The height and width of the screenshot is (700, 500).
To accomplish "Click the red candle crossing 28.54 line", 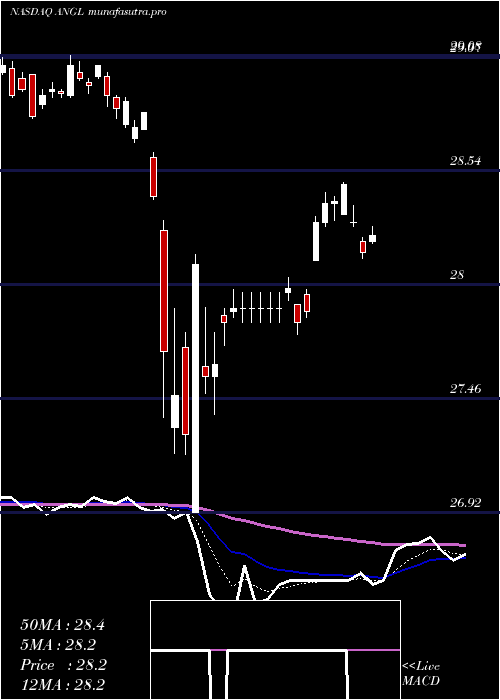I will (x=154, y=177).
